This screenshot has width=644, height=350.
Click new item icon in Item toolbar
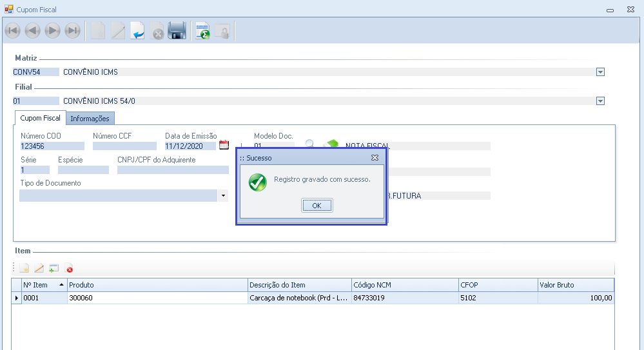(x=24, y=268)
